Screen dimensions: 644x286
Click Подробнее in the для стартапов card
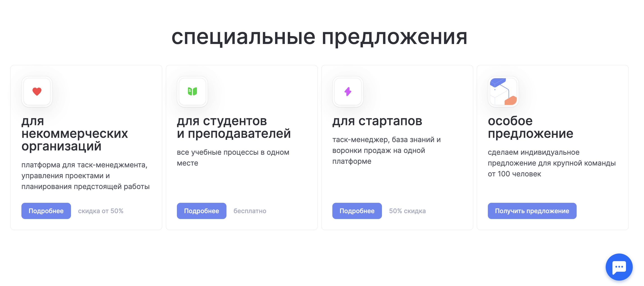[x=357, y=211]
